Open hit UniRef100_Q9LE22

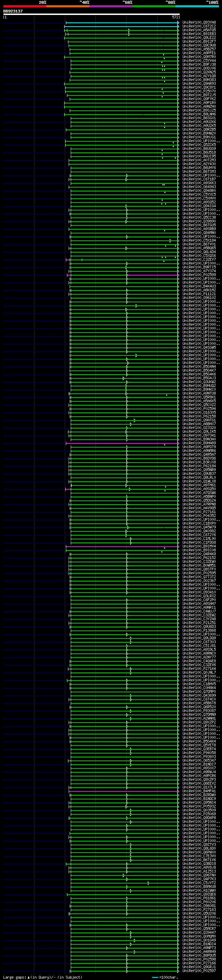[x=199, y=38]
